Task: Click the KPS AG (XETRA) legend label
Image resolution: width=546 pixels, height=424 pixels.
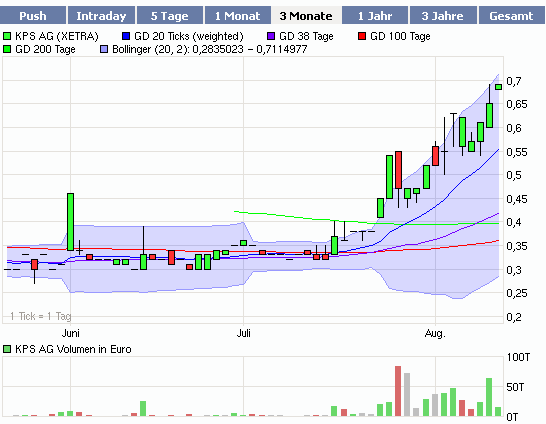Action: tap(57, 36)
